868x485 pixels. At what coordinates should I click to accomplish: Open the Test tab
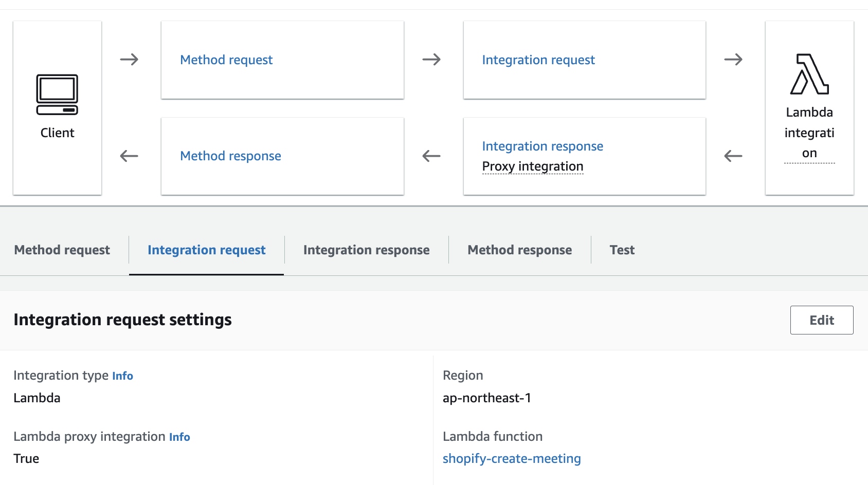click(622, 250)
